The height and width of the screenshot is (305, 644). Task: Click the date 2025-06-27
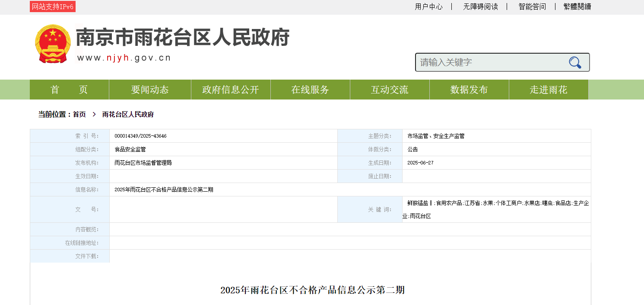pyautogui.click(x=420, y=163)
